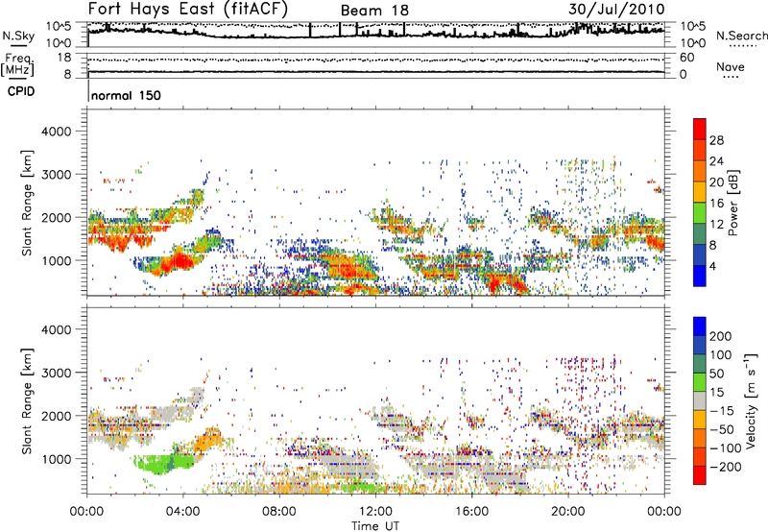768x532 pixels.
Task: Select the "16" label on Power colorbar
Action: pos(716,204)
